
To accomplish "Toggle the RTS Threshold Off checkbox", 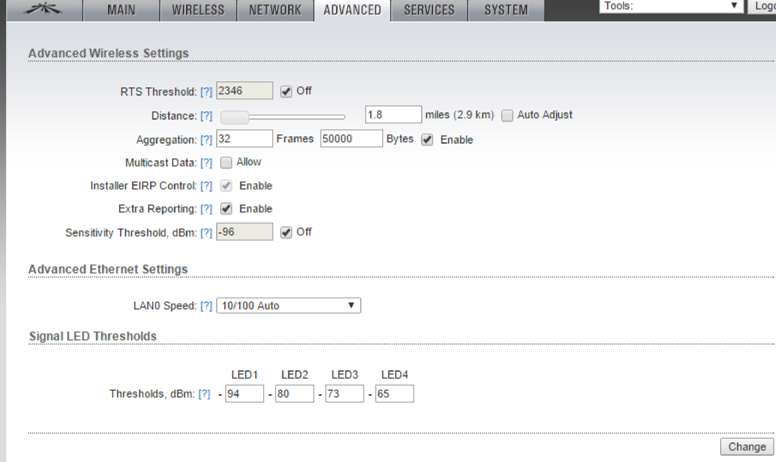I will [x=286, y=92].
